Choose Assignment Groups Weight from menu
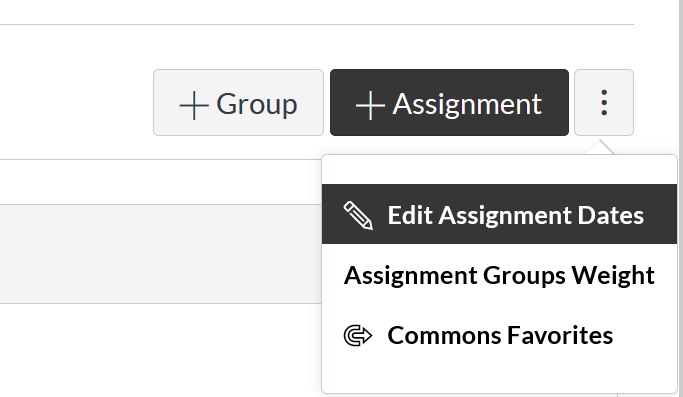683x397 pixels. [x=500, y=275]
